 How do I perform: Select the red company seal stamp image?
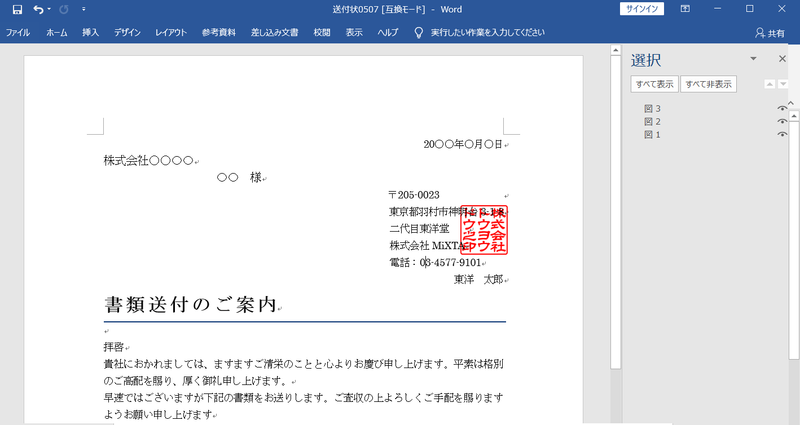tap(484, 230)
